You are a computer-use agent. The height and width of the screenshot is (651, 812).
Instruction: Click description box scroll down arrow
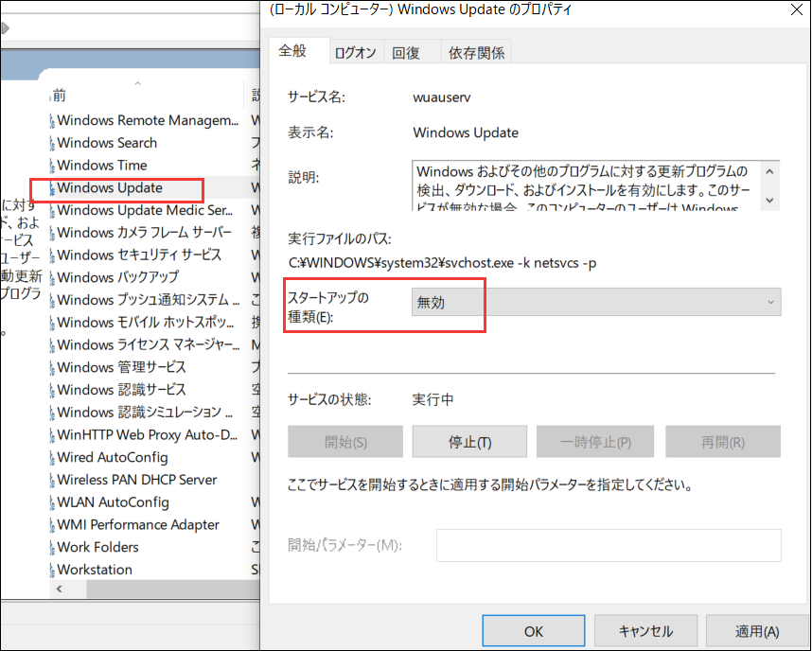pyautogui.click(x=770, y=200)
